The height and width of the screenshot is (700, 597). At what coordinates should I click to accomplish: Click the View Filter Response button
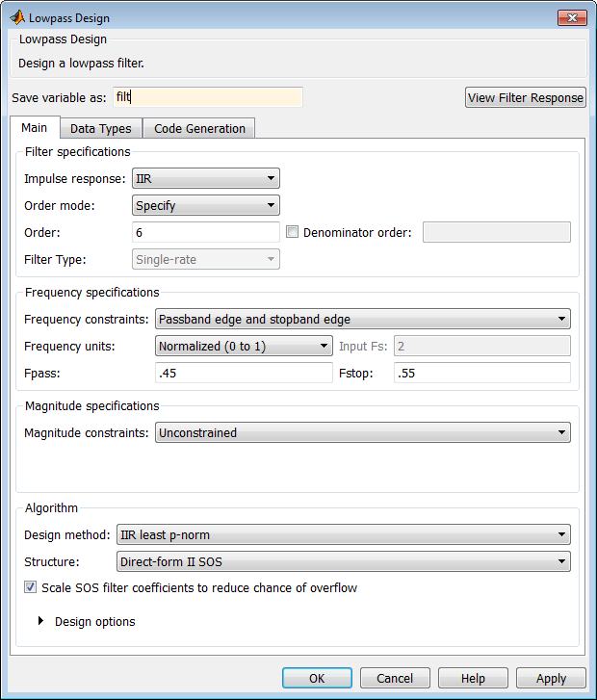pos(525,97)
